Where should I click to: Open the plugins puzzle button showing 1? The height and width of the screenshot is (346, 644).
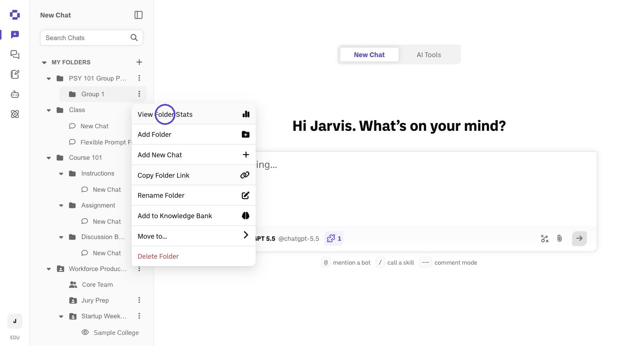point(334,239)
